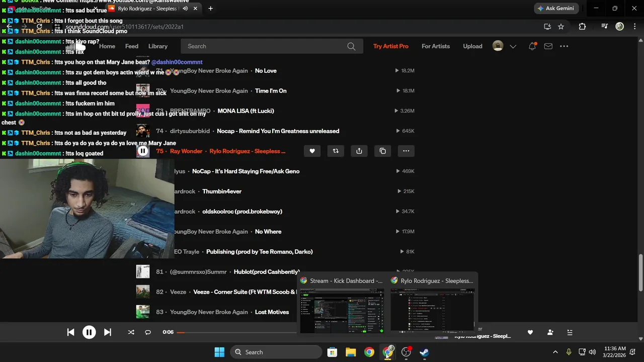Screen dimensions: 644x362
Task: Open Steam from the taskbar
Action: [425, 352]
